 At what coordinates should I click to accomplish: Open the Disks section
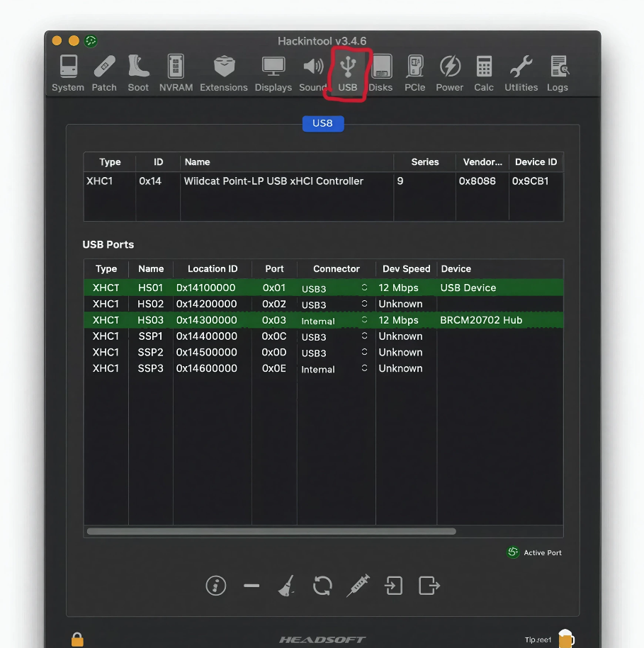[380, 73]
